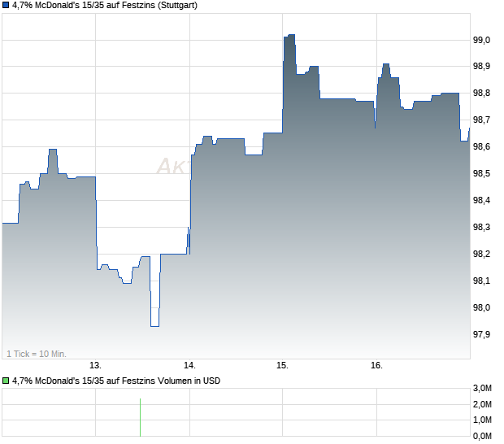Click the '1 Tick = 10 Min.' note

click(x=37, y=354)
